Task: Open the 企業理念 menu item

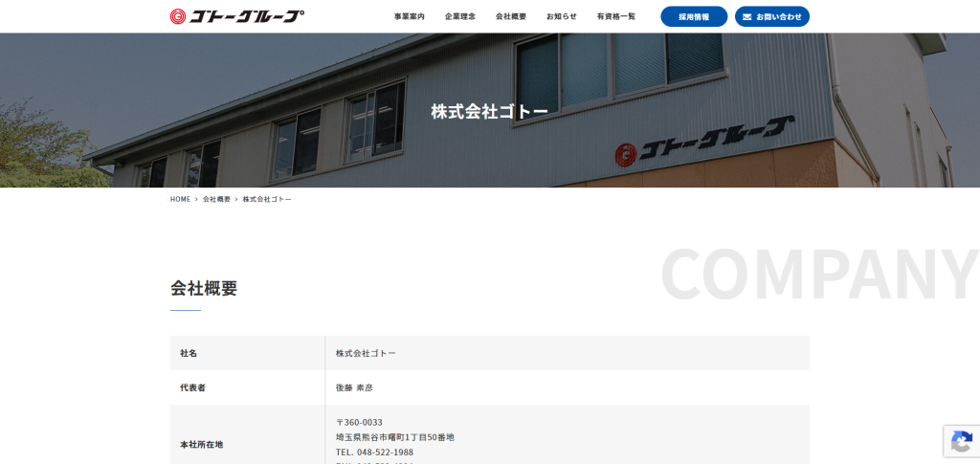Action: point(460,17)
